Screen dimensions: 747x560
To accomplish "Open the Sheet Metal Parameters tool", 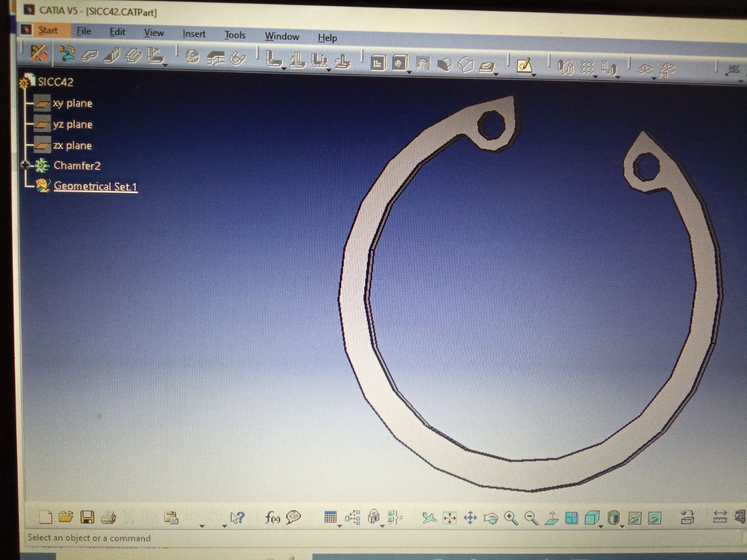I will [x=67, y=54].
